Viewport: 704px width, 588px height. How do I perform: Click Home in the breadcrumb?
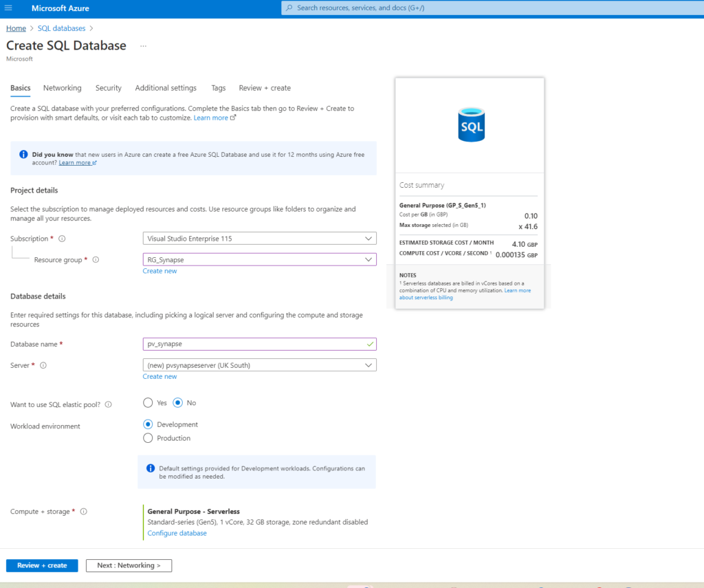pyautogui.click(x=16, y=28)
